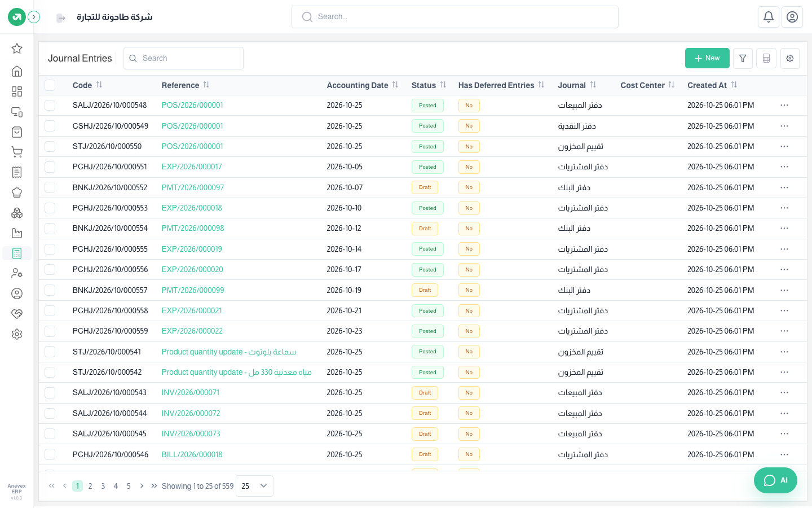Create a new journal entry
The image size is (812, 508).
707,58
